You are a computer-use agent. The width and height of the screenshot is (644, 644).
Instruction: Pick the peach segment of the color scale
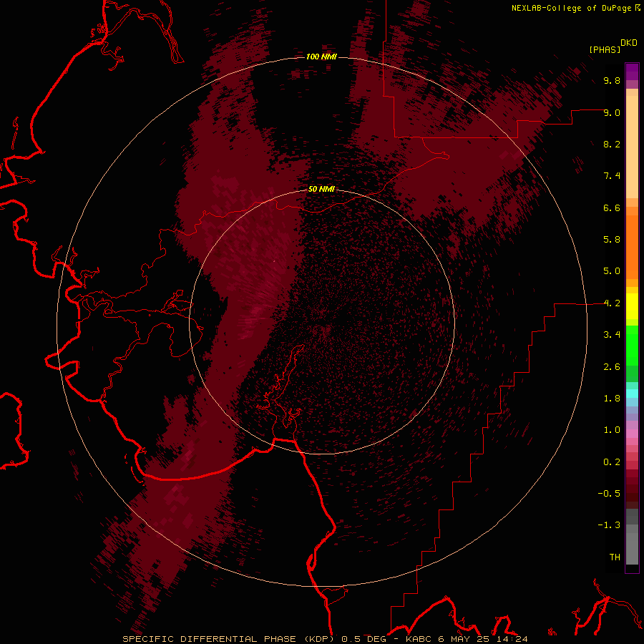632,146
